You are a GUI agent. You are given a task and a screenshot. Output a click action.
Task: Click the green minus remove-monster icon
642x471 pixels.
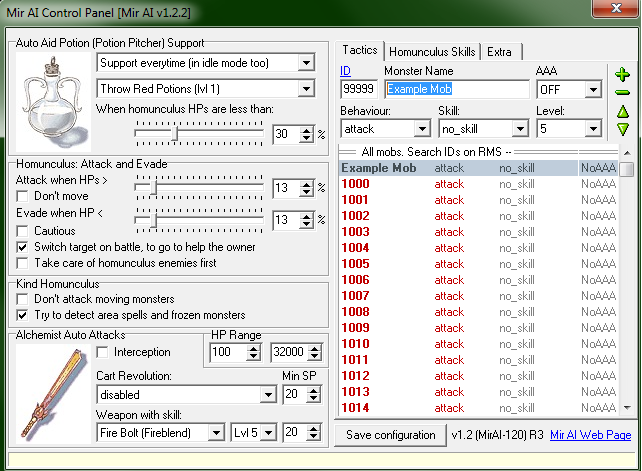pyautogui.click(x=622, y=93)
